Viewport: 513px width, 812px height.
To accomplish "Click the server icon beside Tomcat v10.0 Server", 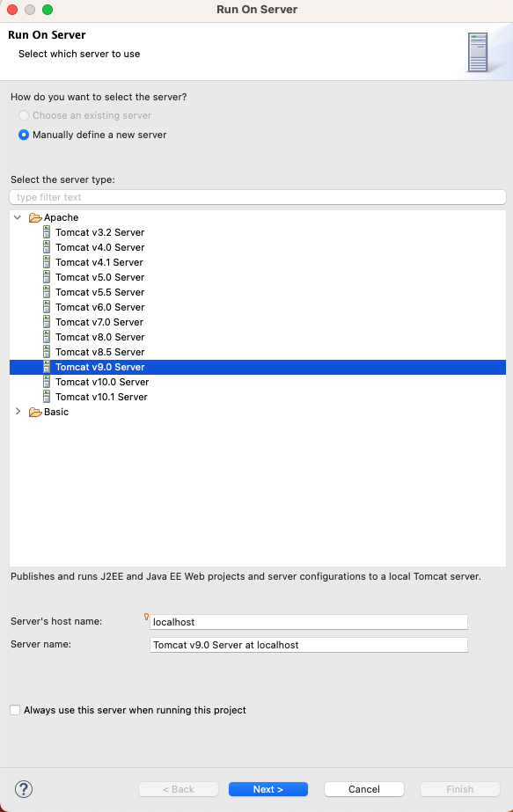I will tap(47, 383).
